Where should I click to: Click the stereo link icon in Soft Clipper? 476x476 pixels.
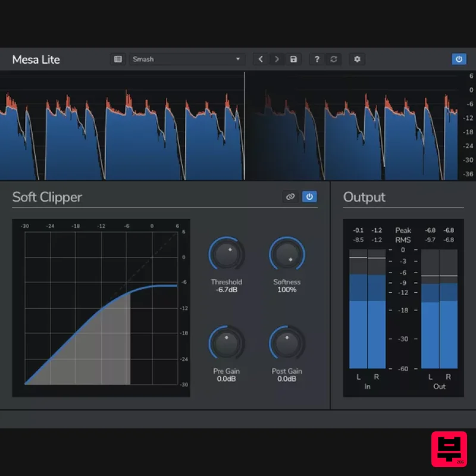291,196
